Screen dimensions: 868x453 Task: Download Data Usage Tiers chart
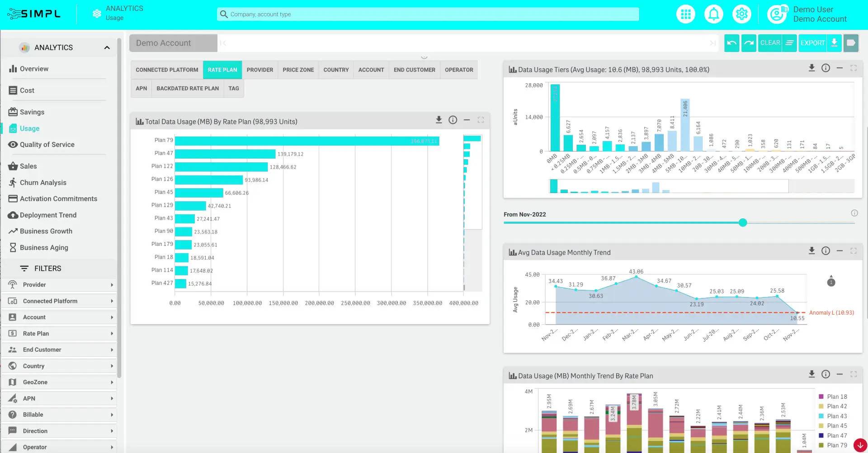click(x=811, y=68)
